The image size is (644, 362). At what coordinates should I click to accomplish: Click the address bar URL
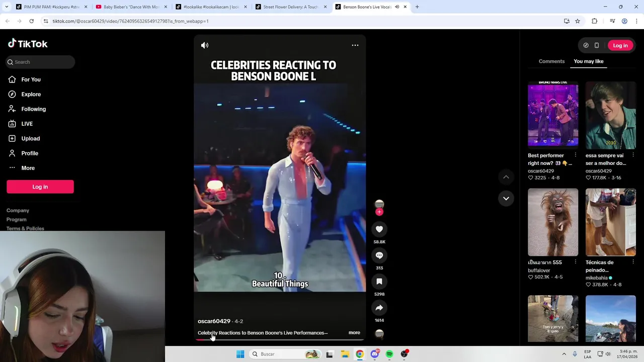[x=130, y=21]
